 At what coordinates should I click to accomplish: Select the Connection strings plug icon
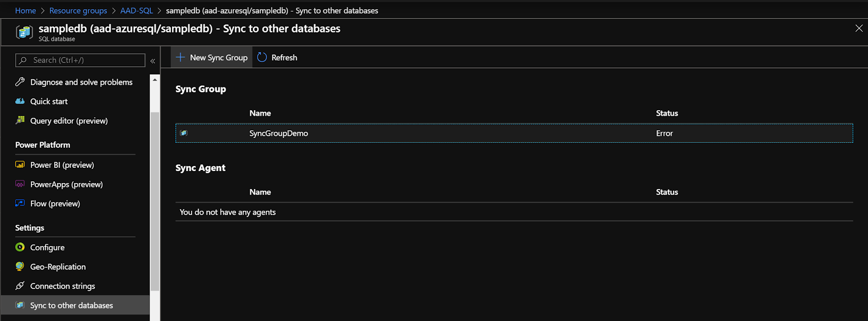20,286
